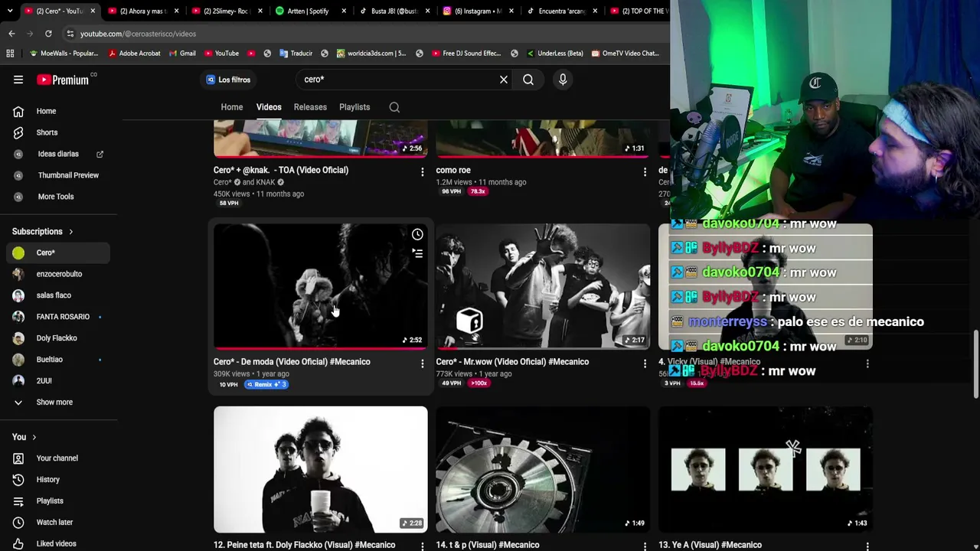Click the magnifier search button
This screenshot has height=551, width=980.
528,80
